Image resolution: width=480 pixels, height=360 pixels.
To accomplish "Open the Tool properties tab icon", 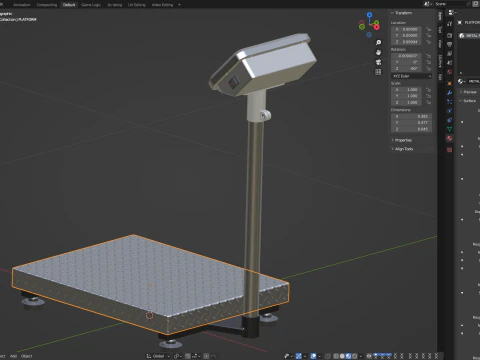I will (449, 24).
